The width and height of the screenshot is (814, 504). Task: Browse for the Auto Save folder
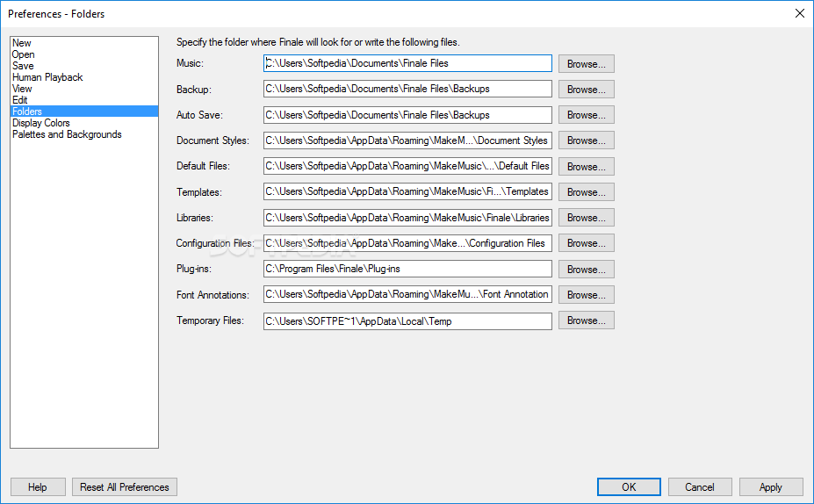click(x=586, y=115)
